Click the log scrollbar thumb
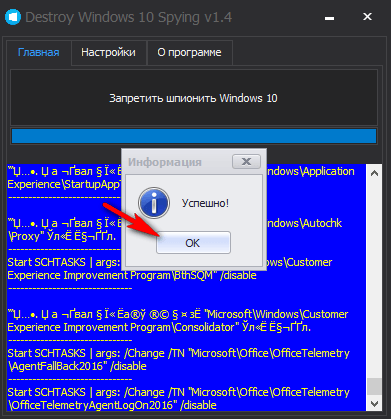 pyautogui.click(x=374, y=387)
